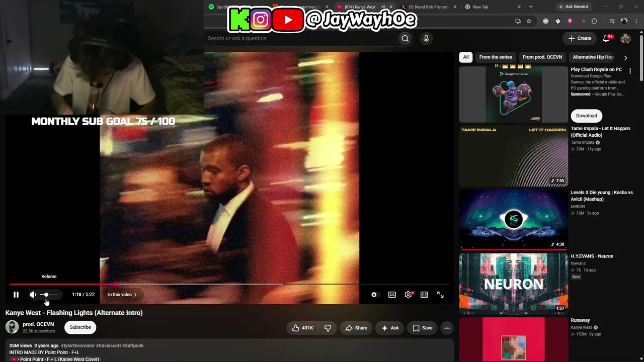Screen dimensions: 644x362
Task: Open 'Levels X Die young' video title
Action: 602,196
